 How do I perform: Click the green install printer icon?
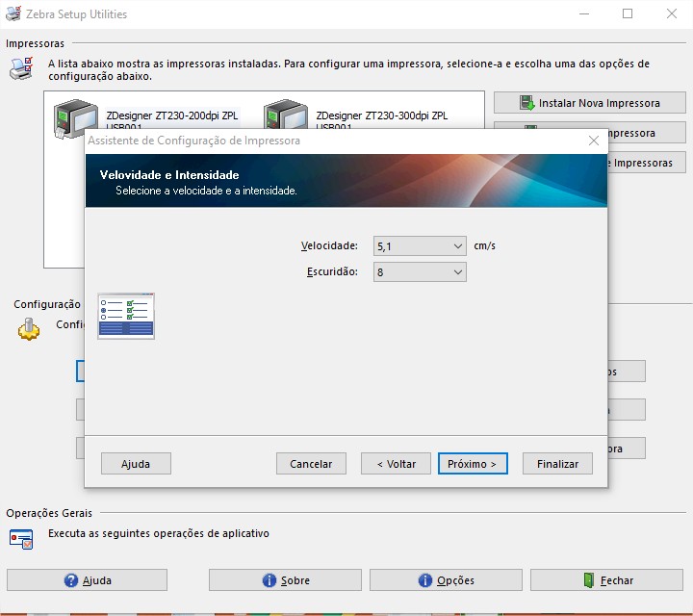tap(526, 103)
